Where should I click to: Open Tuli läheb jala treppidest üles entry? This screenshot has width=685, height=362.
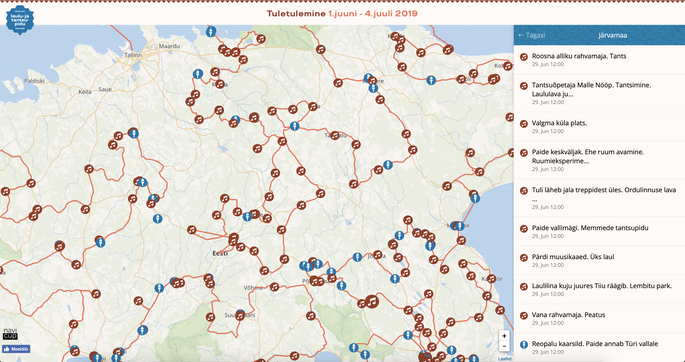pos(599,198)
